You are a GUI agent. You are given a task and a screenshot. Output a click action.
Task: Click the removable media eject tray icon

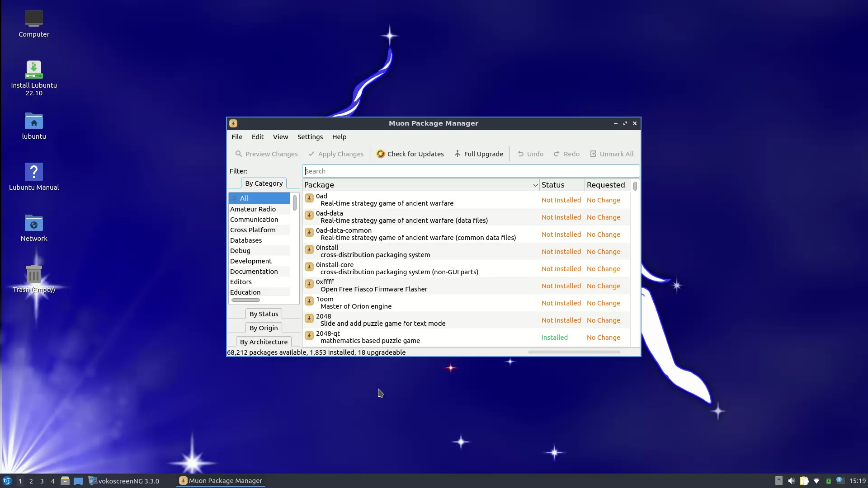point(778,481)
